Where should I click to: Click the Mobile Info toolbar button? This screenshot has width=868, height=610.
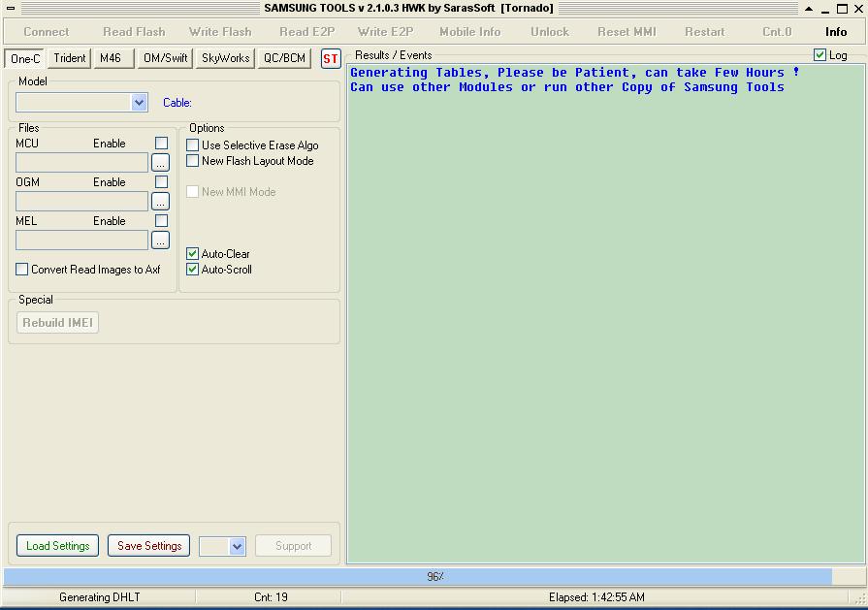470,32
